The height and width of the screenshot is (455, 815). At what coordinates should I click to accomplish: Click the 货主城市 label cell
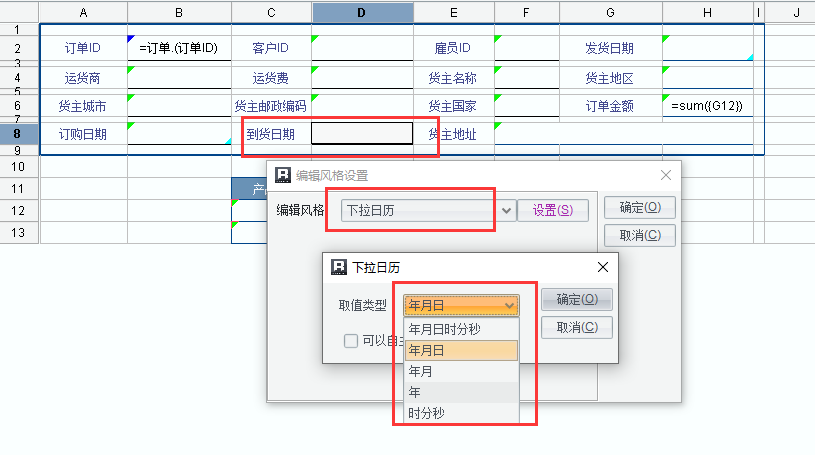tap(83, 106)
